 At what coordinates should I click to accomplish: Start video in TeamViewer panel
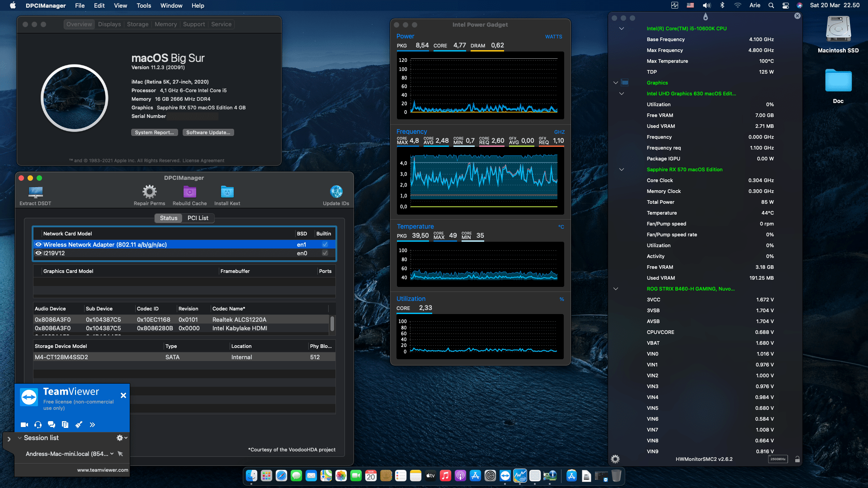[x=24, y=425]
